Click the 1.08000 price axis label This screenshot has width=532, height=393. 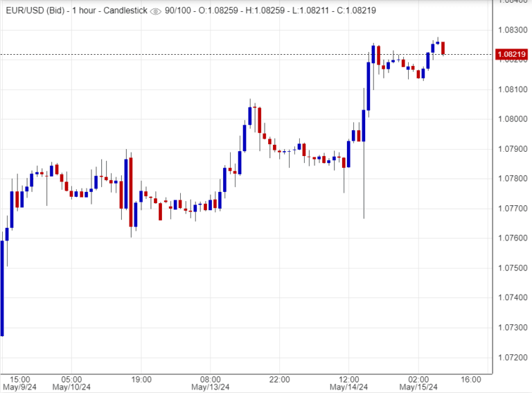(x=511, y=119)
